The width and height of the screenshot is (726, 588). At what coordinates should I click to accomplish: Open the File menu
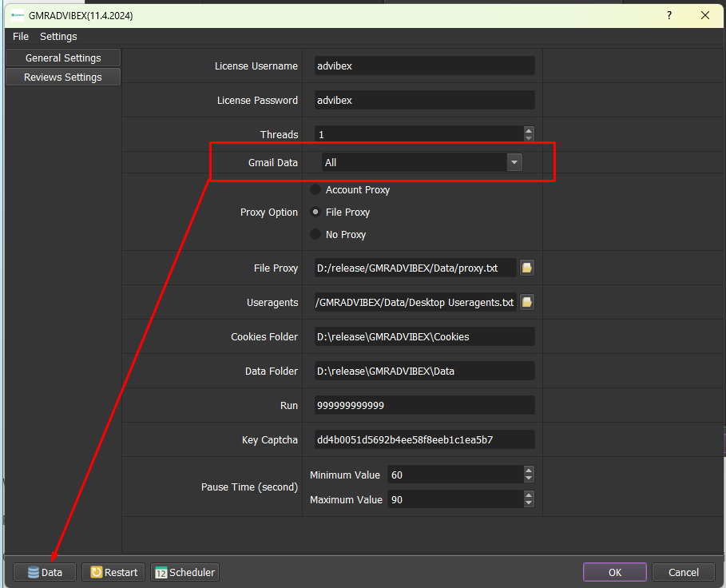coord(20,37)
